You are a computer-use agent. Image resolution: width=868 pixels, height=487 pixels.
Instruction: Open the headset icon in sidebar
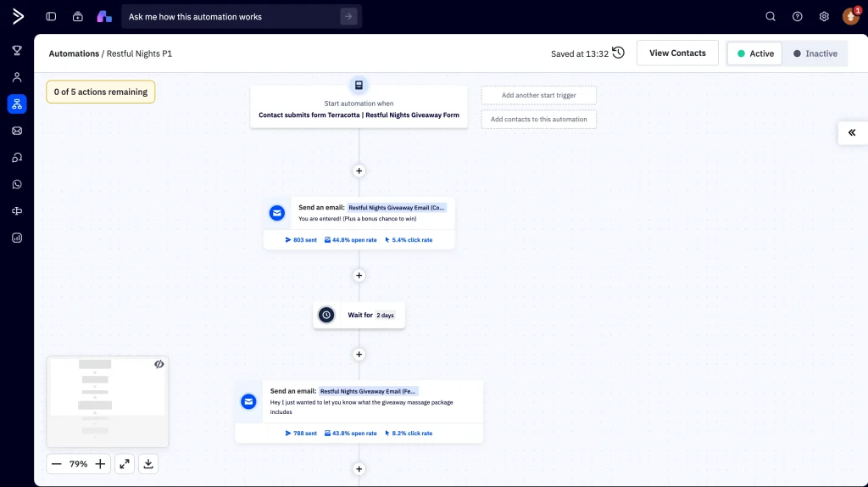pyautogui.click(x=17, y=157)
